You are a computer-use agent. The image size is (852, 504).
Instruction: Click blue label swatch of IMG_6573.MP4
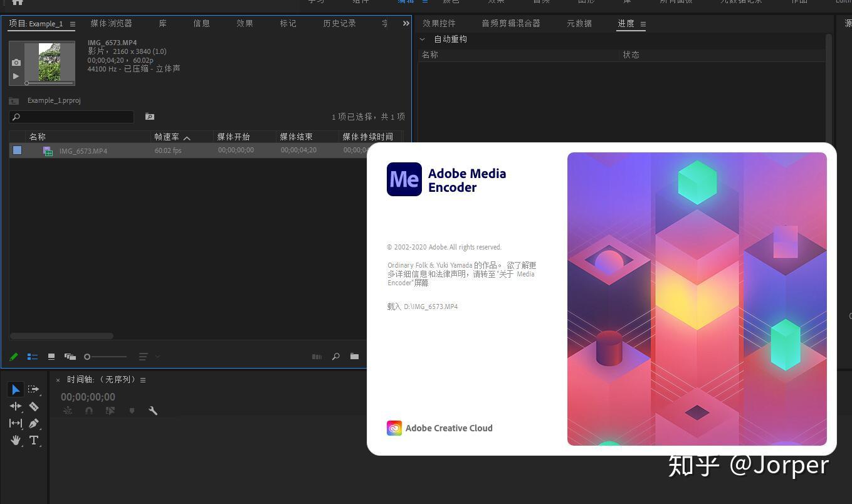point(17,150)
